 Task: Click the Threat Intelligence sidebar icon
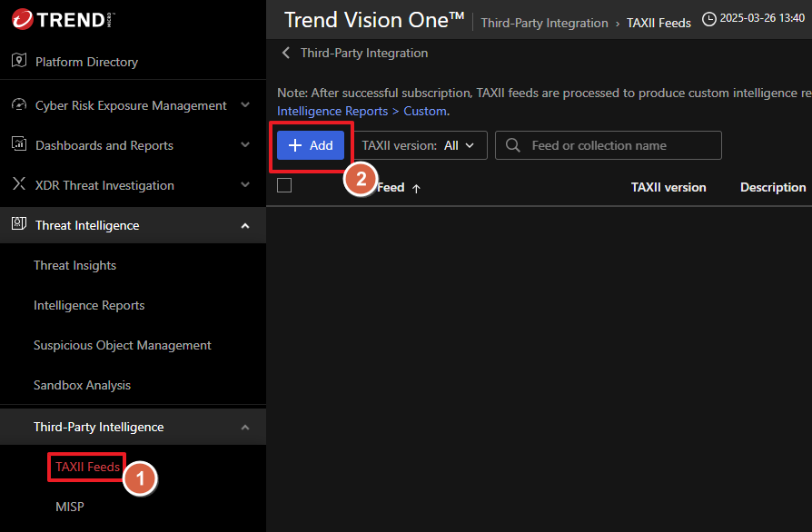point(18,225)
